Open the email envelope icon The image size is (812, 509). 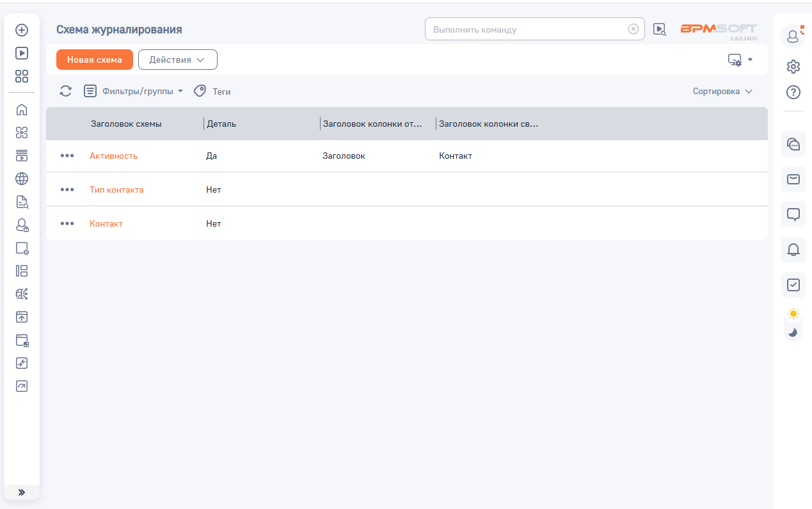click(x=793, y=179)
